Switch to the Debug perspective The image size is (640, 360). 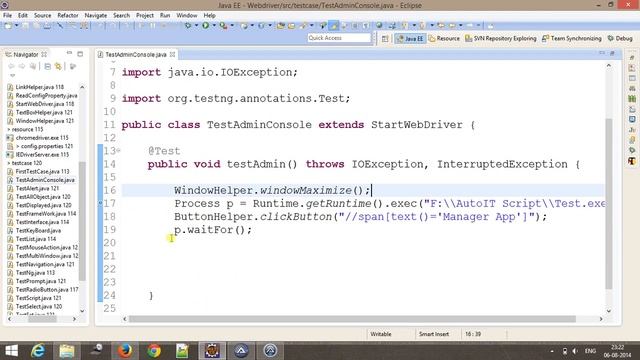(620, 38)
